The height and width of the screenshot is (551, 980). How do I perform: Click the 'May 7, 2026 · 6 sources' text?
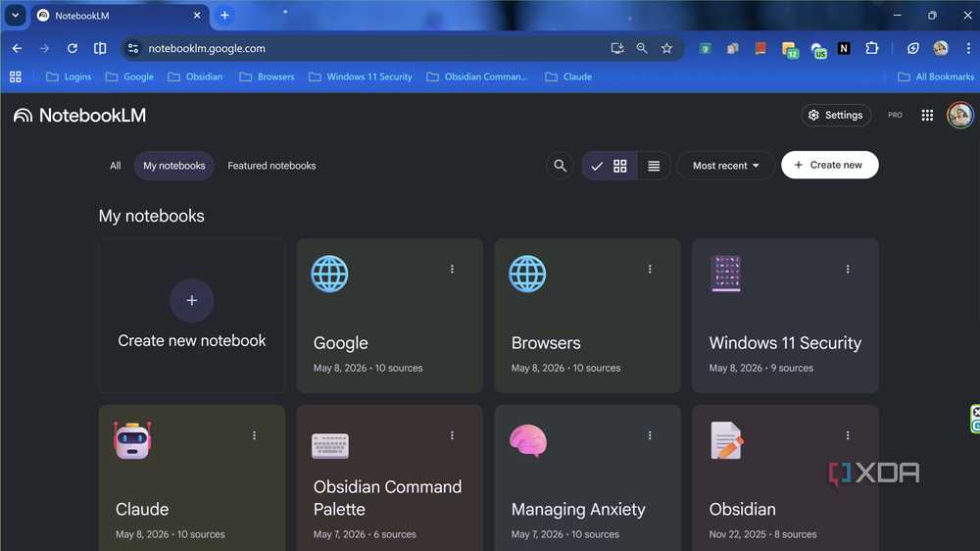pos(365,534)
